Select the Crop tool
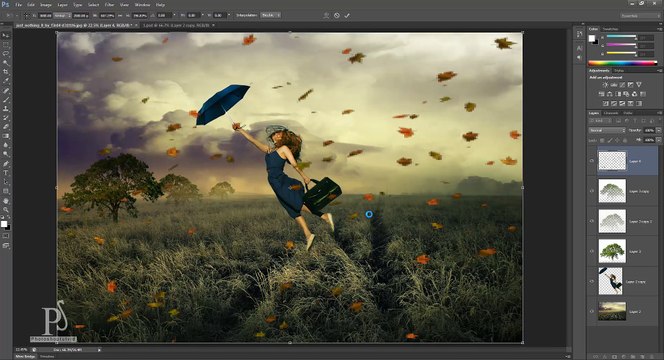Image resolution: width=664 pixels, height=360 pixels. coord(6,72)
